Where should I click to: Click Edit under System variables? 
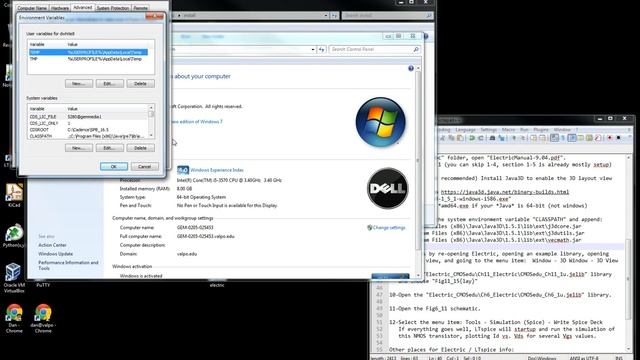click(110, 148)
